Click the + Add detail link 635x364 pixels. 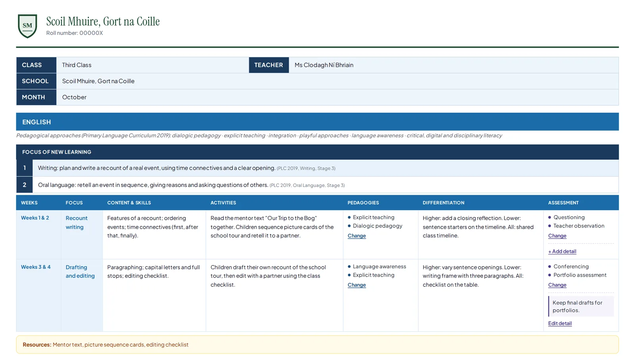coord(562,251)
